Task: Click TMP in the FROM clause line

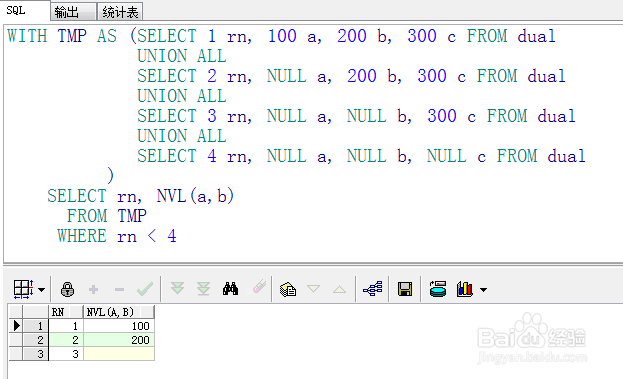Action: pyautogui.click(x=132, y=216)
